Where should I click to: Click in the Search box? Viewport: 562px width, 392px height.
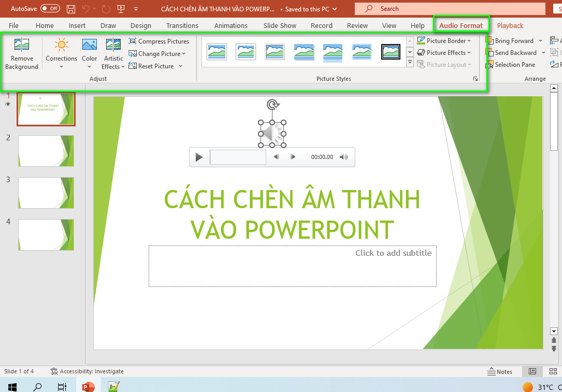tap(450, 9)
